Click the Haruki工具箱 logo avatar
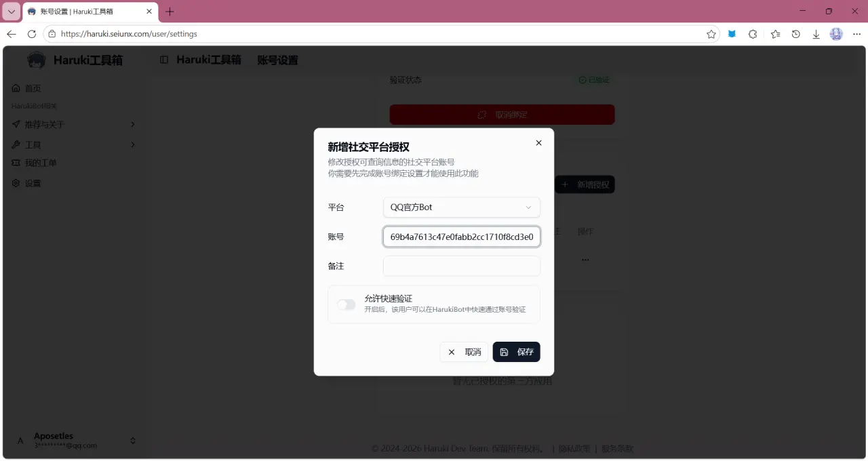868x461 pixels. click(37, 60)
